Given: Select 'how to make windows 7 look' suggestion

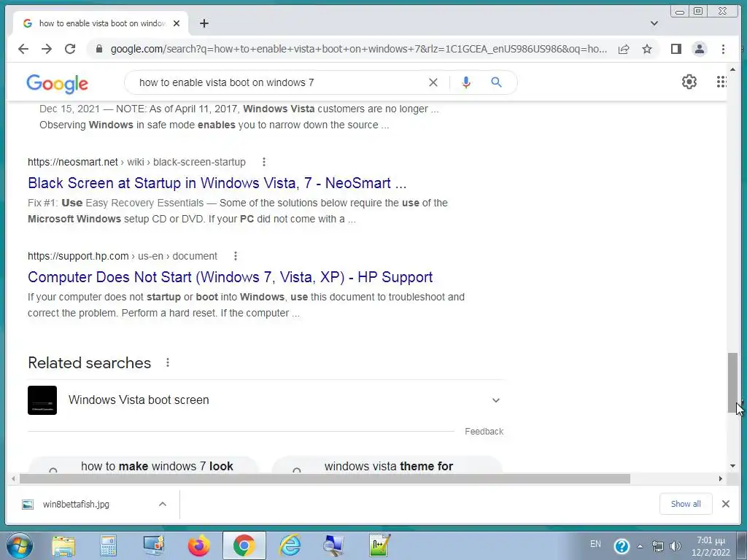Looking at the screenshot, I should point(144,465).
